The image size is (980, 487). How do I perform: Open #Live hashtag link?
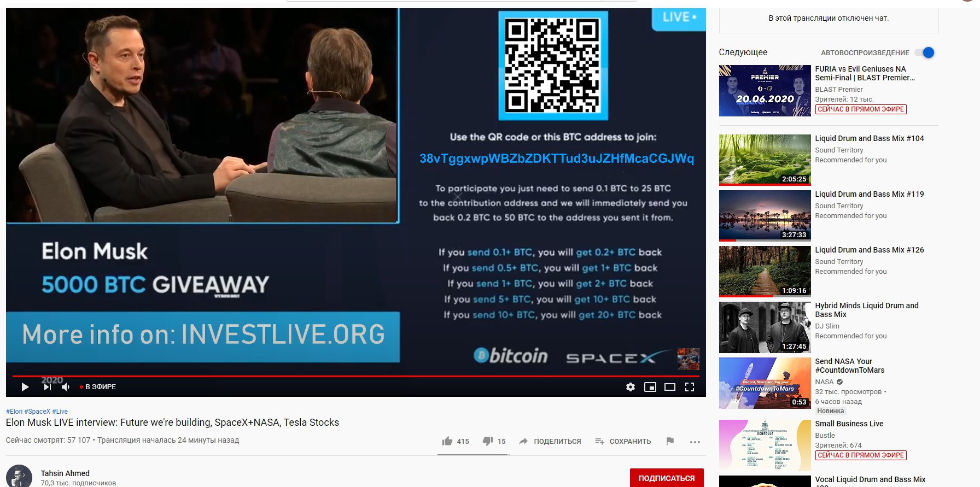coord(60,412)
